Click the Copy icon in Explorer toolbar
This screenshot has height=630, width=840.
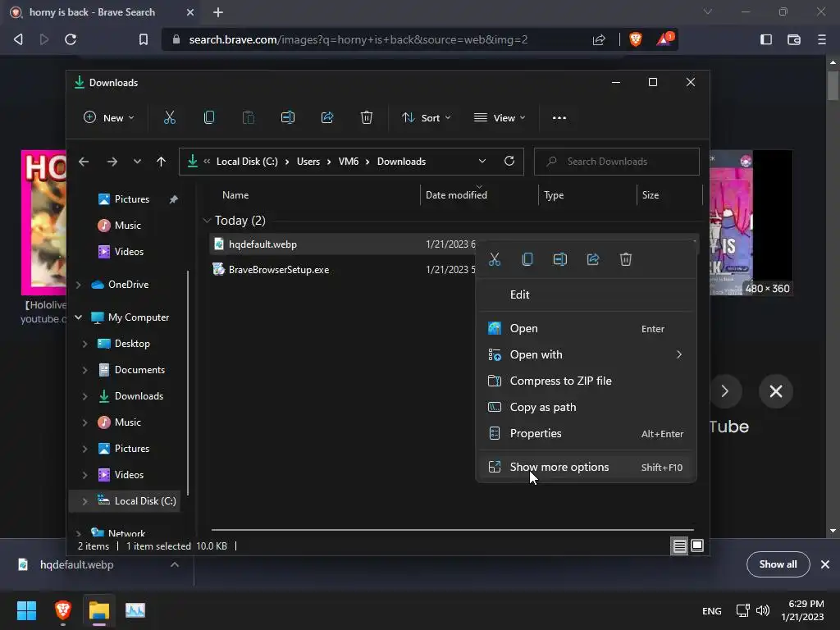[209, 117]
